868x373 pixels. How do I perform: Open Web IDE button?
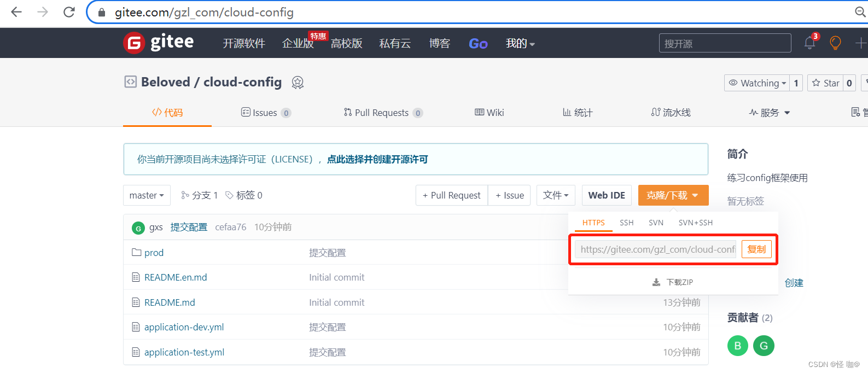607,195
